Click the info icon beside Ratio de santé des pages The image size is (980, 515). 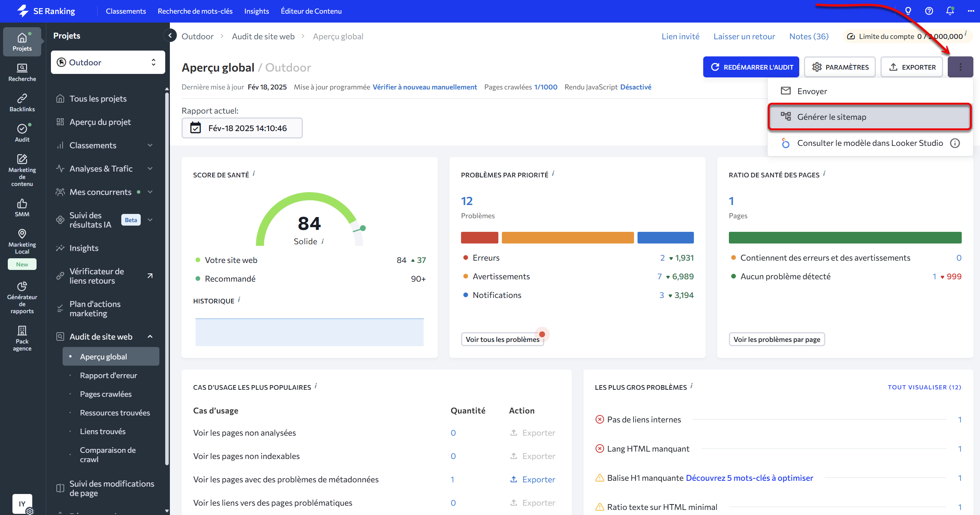click(x=824, y=173)
